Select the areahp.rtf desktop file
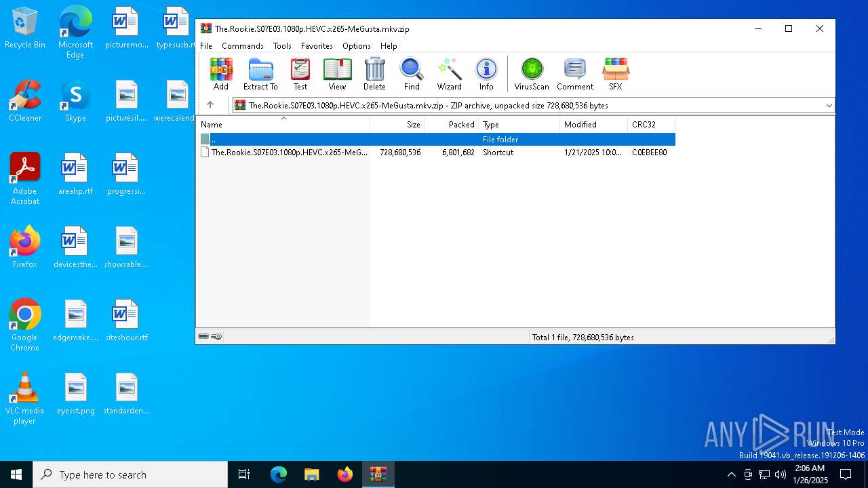 pos(75,174)
